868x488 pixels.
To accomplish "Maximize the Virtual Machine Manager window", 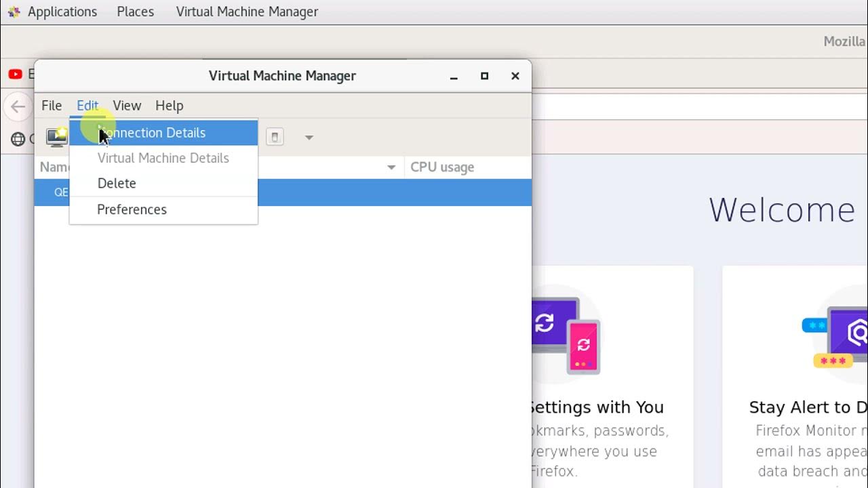I will tap(484, 76).
